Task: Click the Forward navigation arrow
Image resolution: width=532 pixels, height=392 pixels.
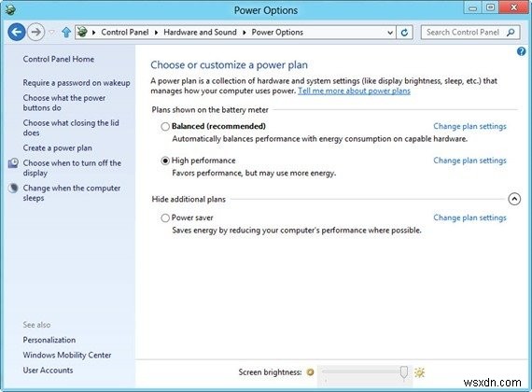Action: coord(35,33)
